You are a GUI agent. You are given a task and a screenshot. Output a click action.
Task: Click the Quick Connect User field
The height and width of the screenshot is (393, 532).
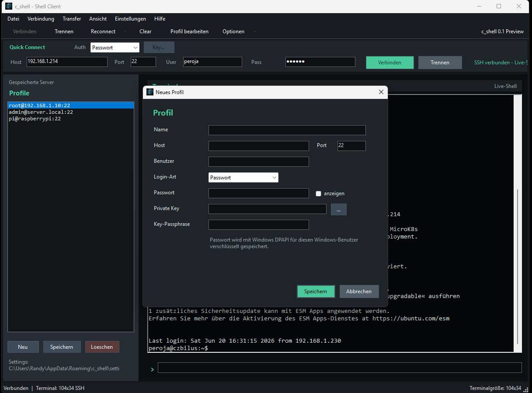pyautogui.click(x=212, y=62)
